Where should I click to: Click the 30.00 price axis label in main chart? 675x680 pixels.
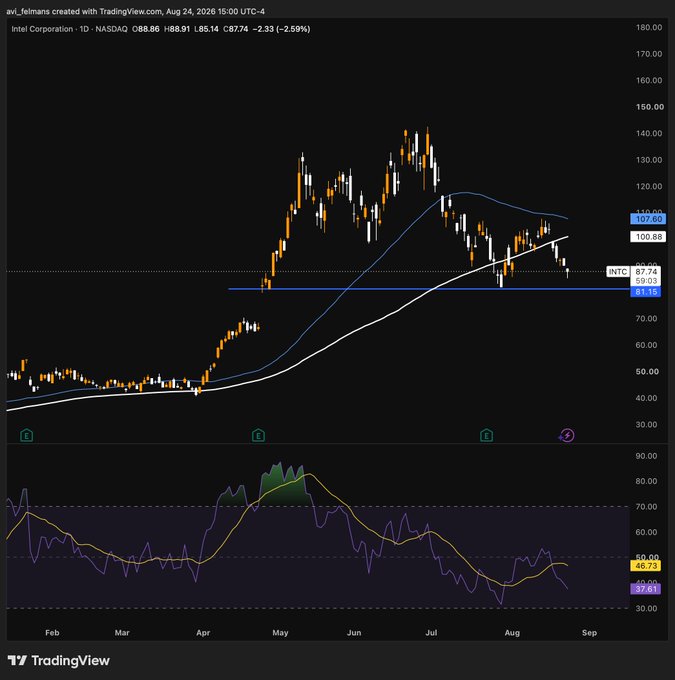pos(646,424)
